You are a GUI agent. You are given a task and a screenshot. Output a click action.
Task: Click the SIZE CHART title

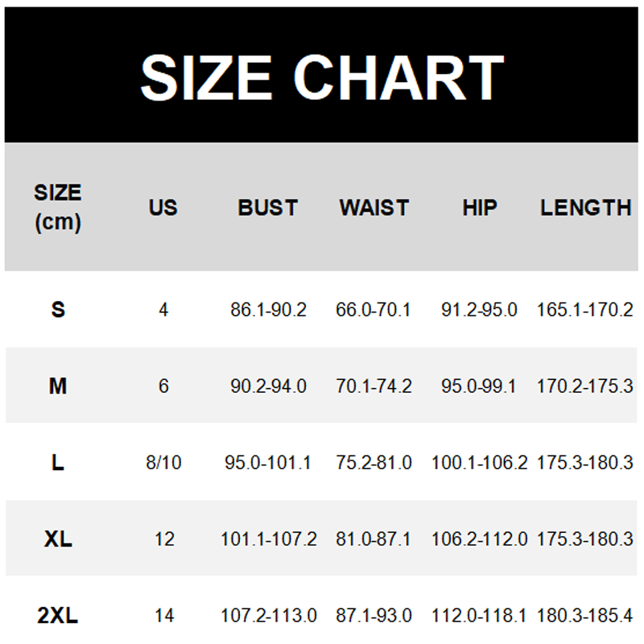322,77
